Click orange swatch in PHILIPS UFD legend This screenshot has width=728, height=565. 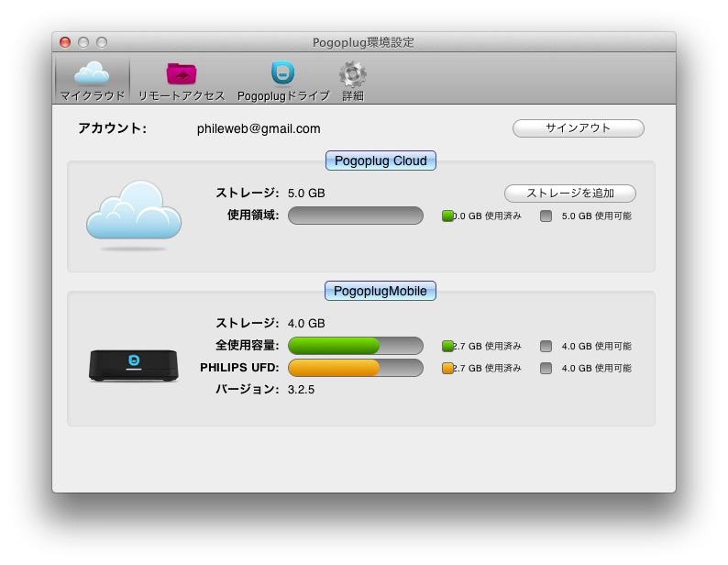[x=447, y=369]
